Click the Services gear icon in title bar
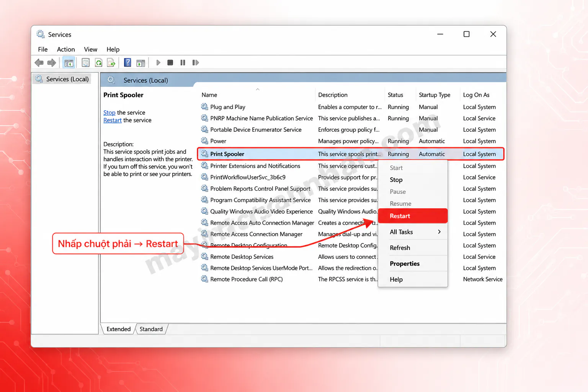Screen dimensions: 588x392 pyautogui.click(x=41, y=34)
